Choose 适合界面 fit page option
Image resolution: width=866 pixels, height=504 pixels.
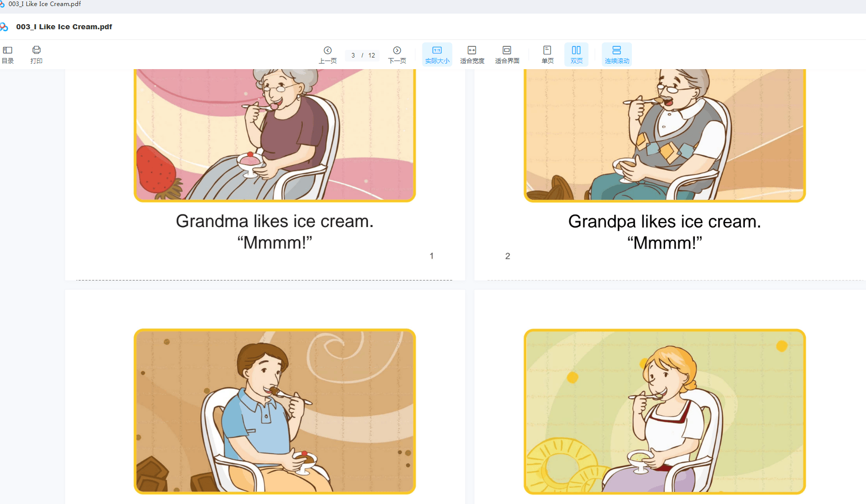pyautogui.click(x=507, y=54)
